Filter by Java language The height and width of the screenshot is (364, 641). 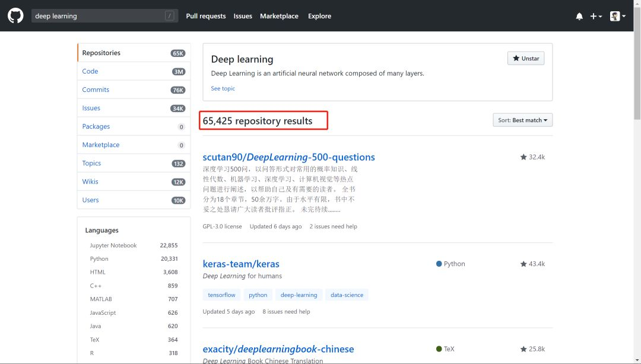134,326
